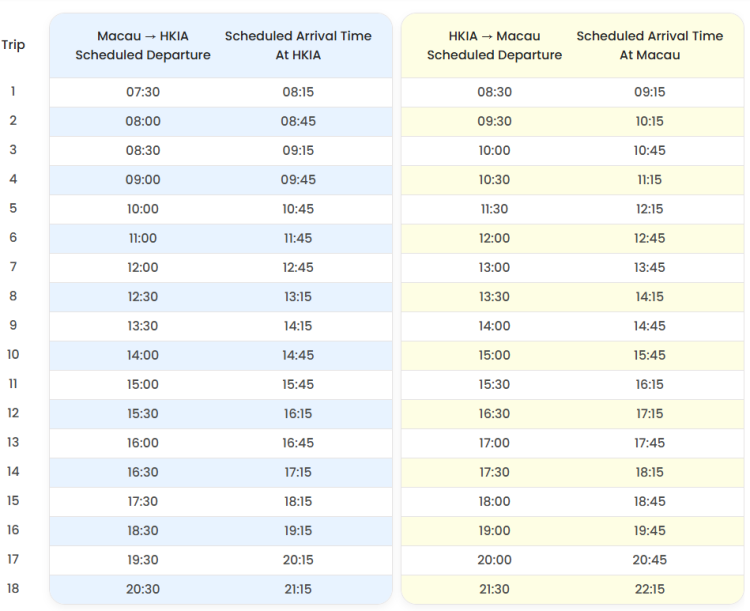Screen dimensions: 750x611
Task: Click the 08:45 HKIA arrival for trip 2
Action: [298, 121]
